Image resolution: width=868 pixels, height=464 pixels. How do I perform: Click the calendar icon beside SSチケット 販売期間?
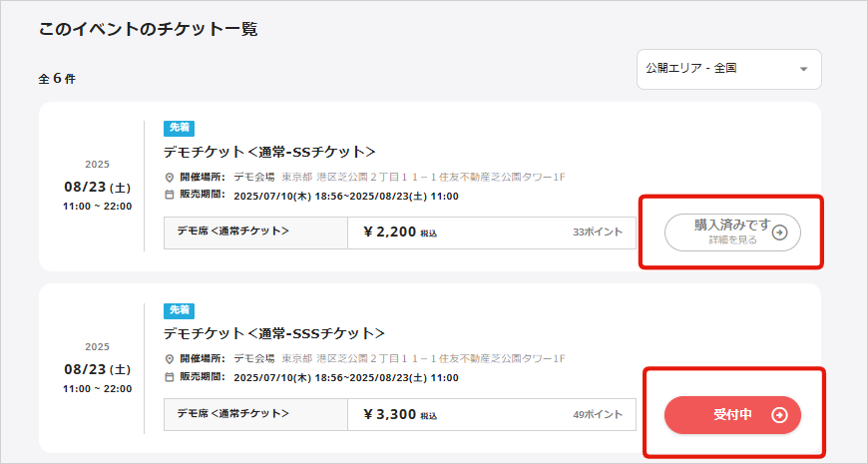click(x=170, y=196)
